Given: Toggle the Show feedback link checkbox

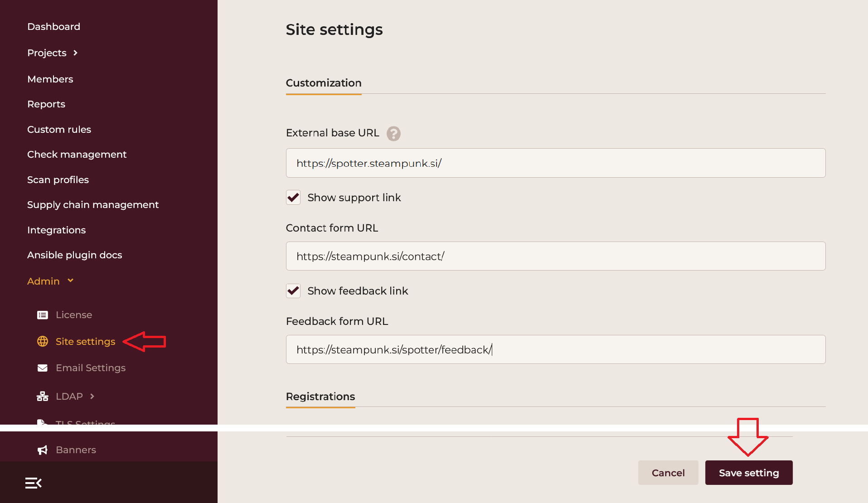Looking at the screenshot, I should [293, 291].
